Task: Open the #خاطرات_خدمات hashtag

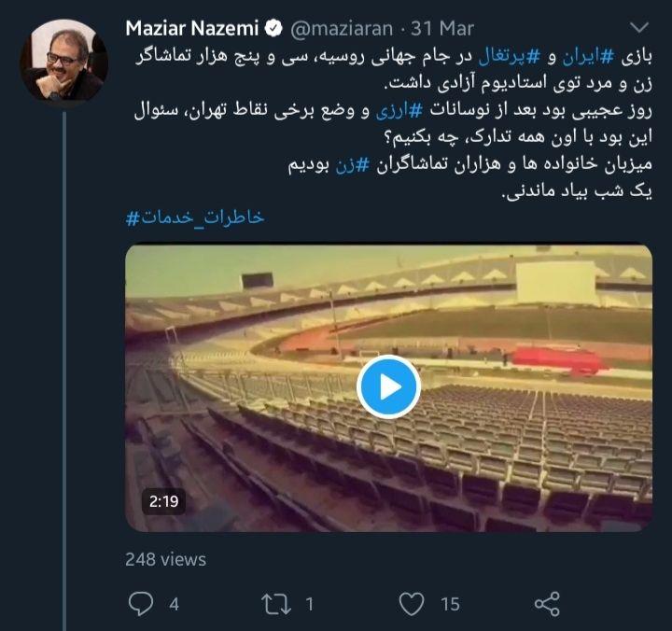Action: pos(195,217)
